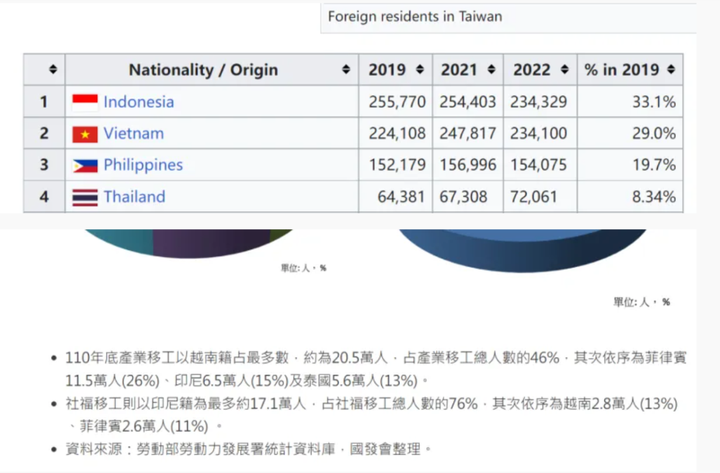Select the cell reading 255,770
This screenshot has height=473, width=720.
tap(395, 101)
